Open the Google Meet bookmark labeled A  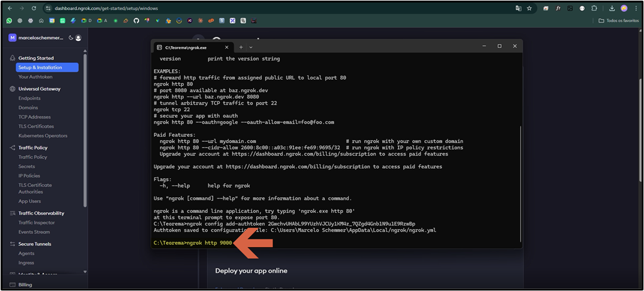click(x=102, y=21)
